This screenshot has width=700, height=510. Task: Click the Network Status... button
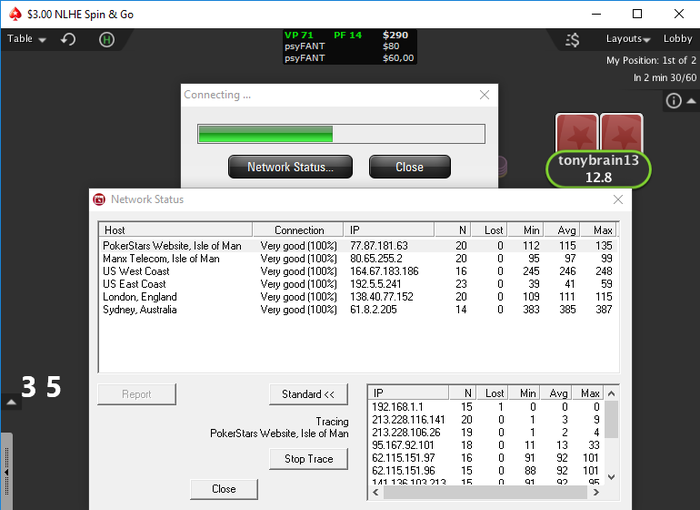[290, 167]
